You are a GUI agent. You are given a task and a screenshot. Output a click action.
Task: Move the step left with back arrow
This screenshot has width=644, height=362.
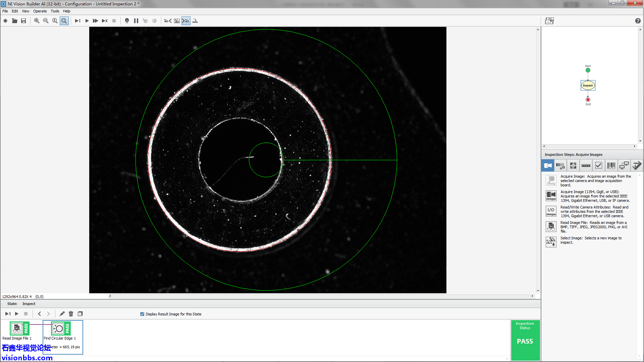[x=39, y=314]
